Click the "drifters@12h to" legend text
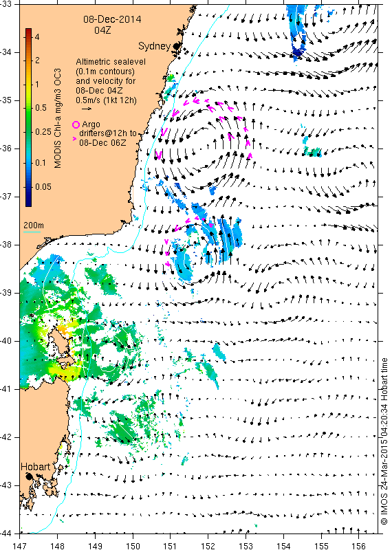The image size is (392, 550). click(108, 133)
